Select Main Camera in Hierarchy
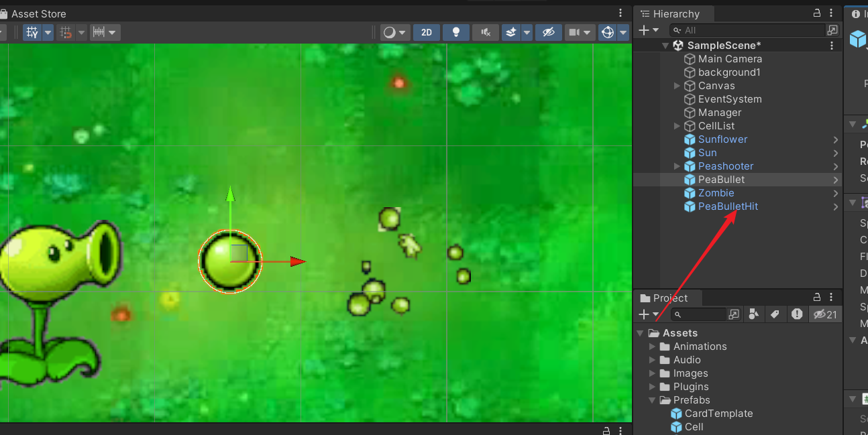This screenshot has width=868, height=435. (x=730, y=59)
